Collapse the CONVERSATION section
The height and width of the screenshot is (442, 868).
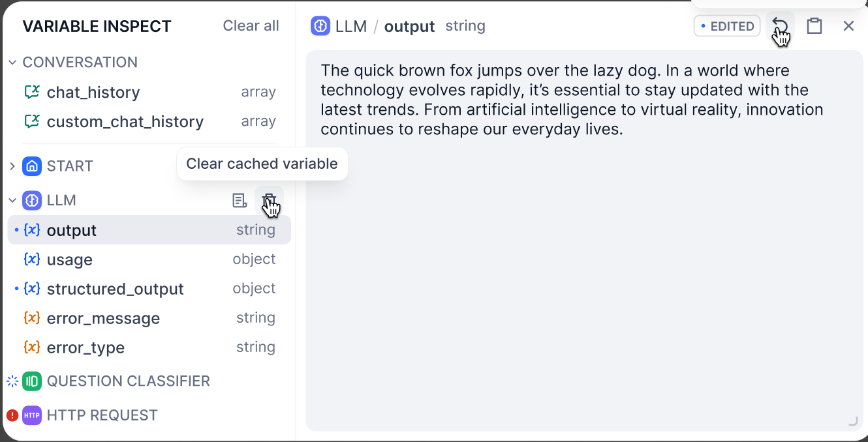click(12, 63)
